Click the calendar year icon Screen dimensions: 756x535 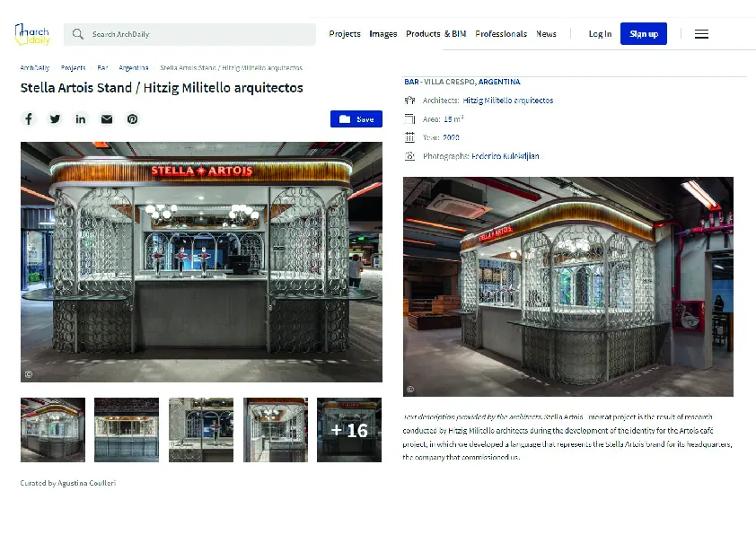coord(409,137)
